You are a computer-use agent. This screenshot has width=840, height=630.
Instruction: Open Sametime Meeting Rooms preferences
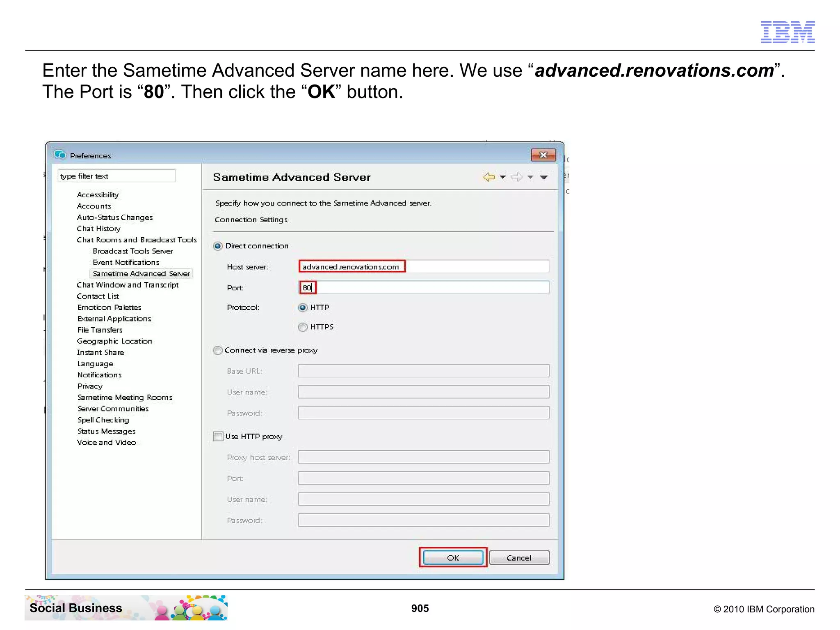(125, 397)
